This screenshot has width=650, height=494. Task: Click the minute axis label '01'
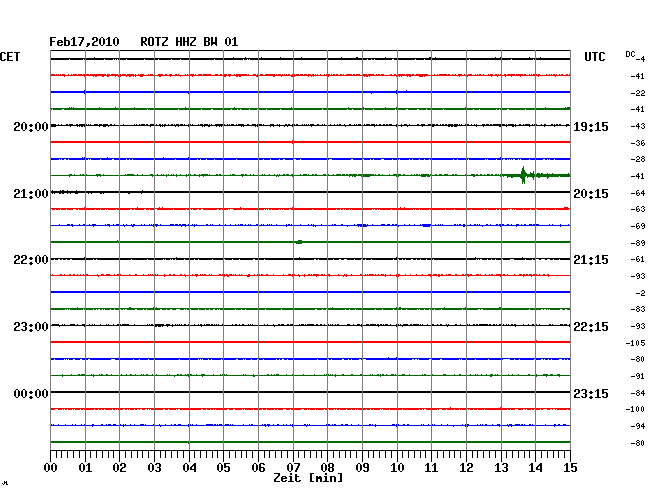click(x=85, y=468)
